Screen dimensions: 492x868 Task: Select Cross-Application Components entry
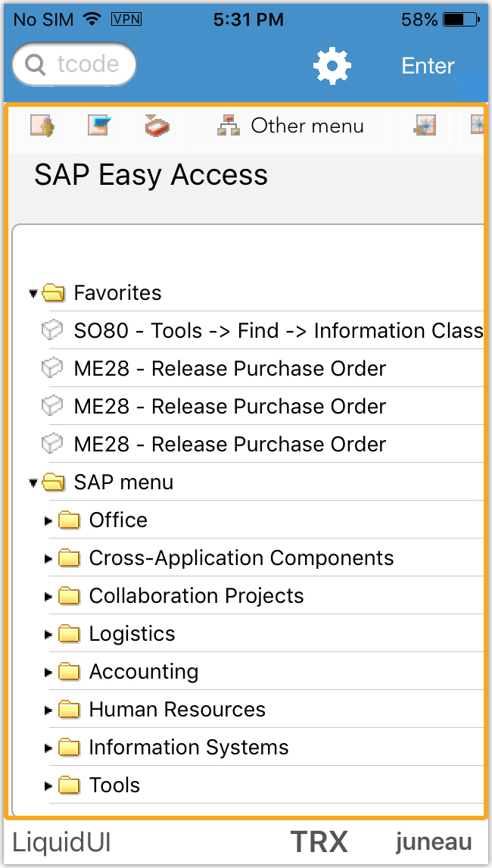[241, 558]
